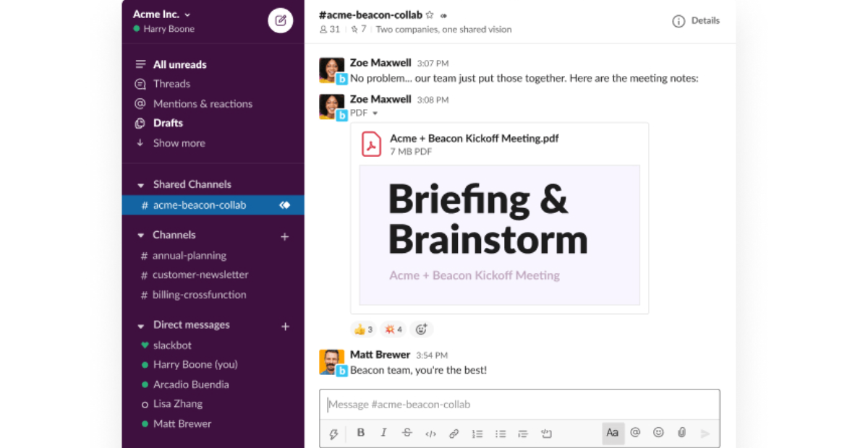This screenshot has height=448, width=868.
Task: Click the emoji picker in message toolbar
Action: tap(658, 433)
